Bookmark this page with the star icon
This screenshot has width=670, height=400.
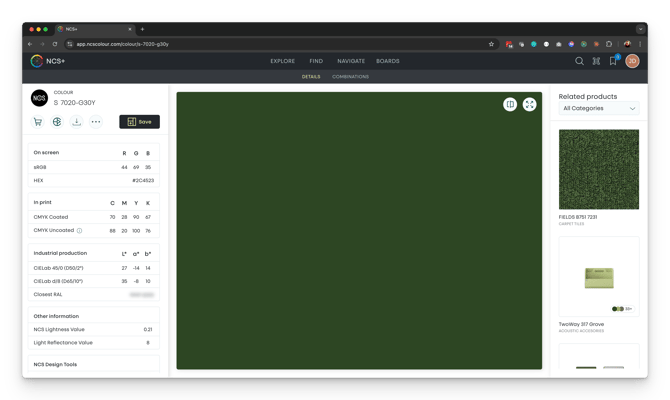[x=491, y=44]
